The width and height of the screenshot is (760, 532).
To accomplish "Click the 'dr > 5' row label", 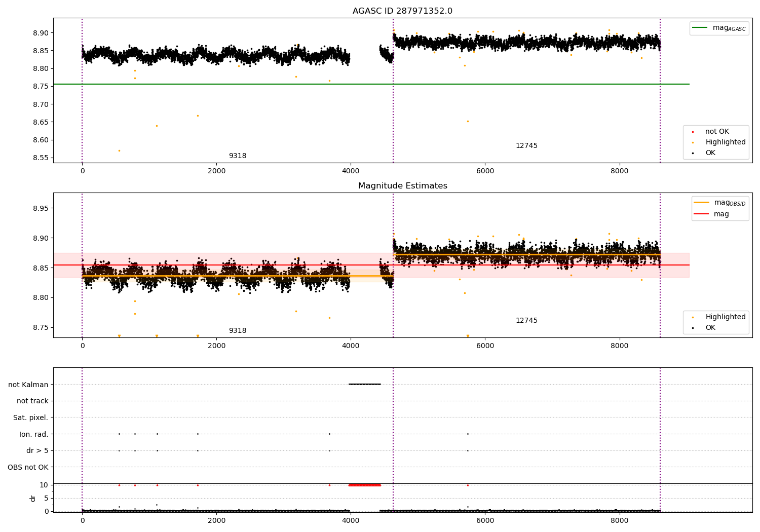I will [x=37, y=450].
